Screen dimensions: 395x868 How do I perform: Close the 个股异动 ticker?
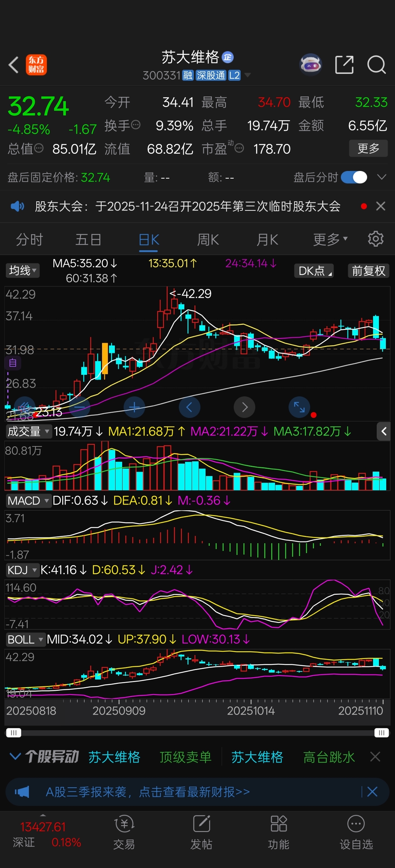(375, 757)
